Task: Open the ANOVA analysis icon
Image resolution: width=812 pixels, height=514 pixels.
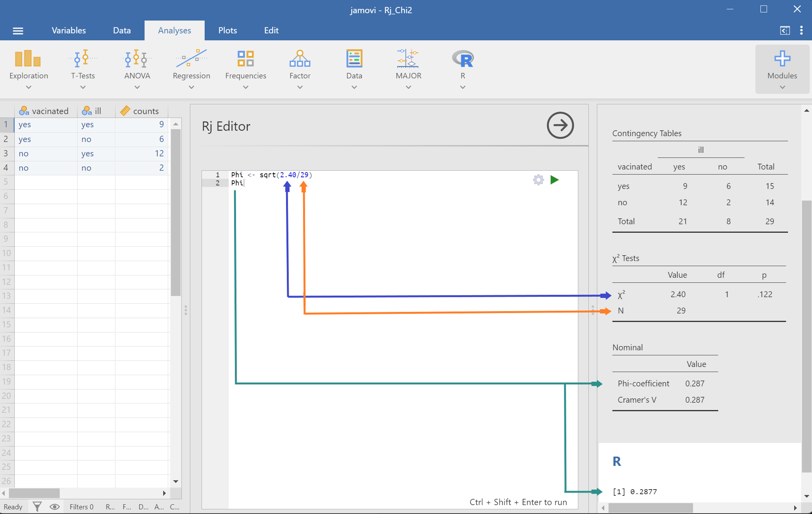Action: [137, 59]
